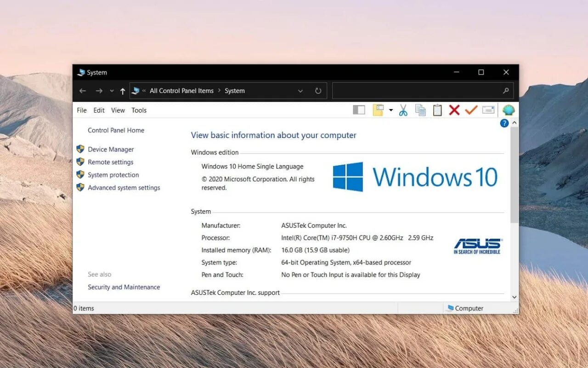
Task: Select All Control Panel Items breadcrumb
Action: pos(181,91)
